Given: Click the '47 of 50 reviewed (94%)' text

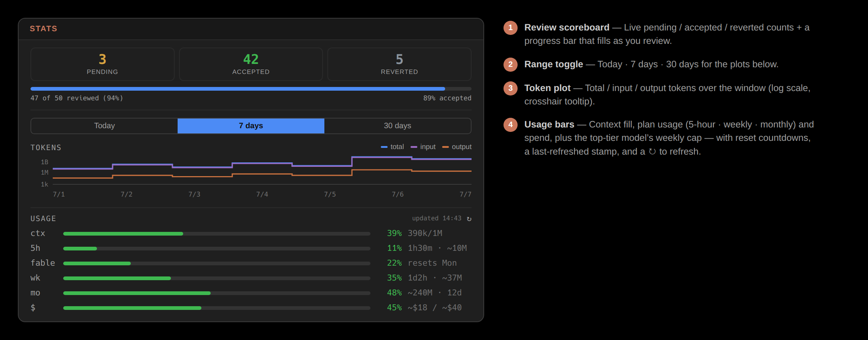Looking at the screenshot, I should (77, 98).
